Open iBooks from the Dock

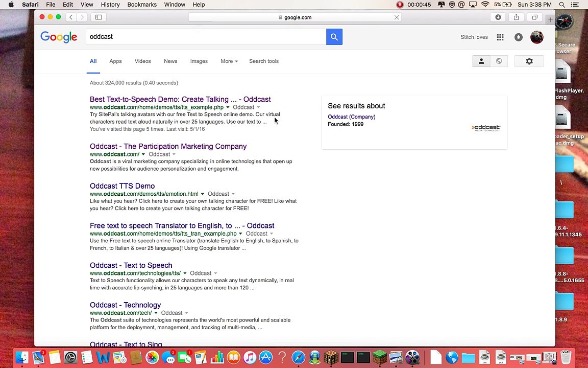coord(233,357)
